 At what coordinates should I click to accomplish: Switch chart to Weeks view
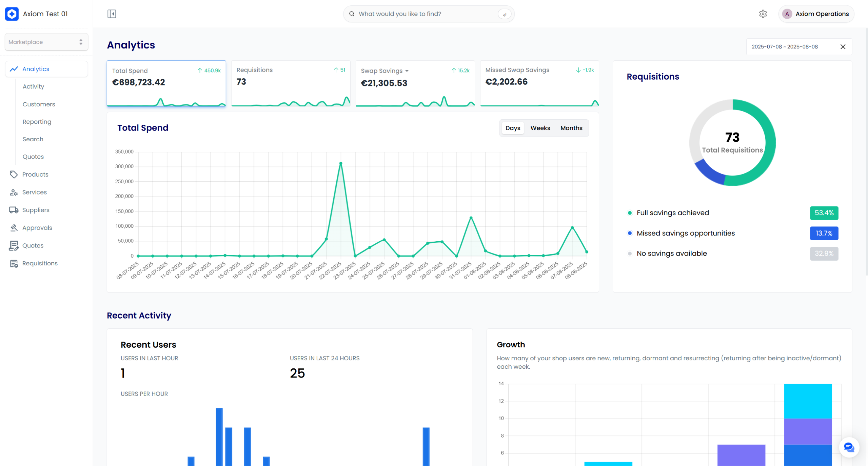point(540,128)
